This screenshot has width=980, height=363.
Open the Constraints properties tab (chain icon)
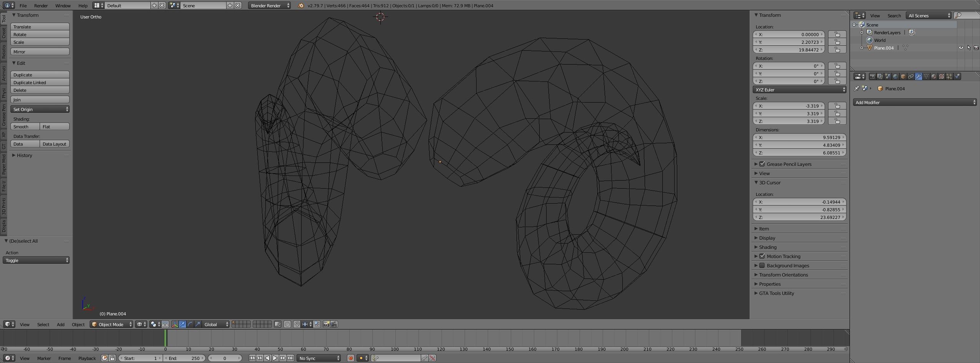coord(911,76)
